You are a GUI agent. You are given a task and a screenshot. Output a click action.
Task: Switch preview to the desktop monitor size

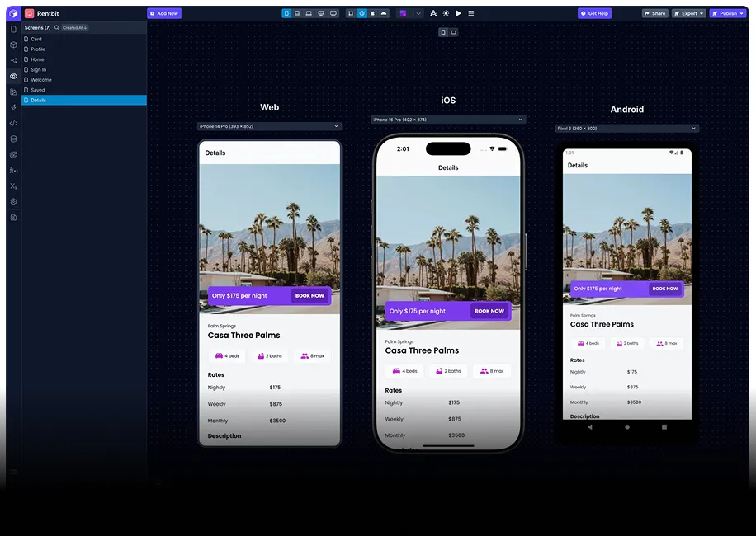click(x=320, y=13)
